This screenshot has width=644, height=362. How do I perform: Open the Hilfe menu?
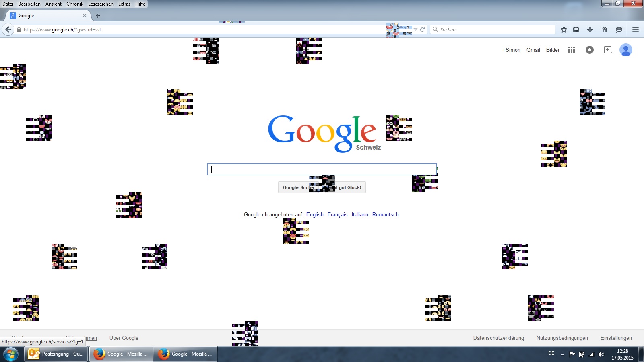140,4
